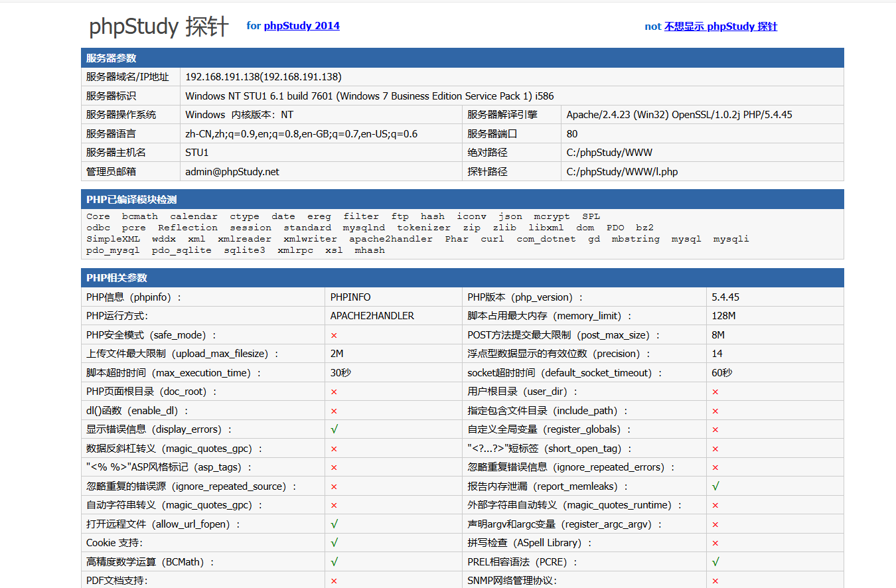Click the curl module name
The image size is (896, 588).
(x=492, y=239)
